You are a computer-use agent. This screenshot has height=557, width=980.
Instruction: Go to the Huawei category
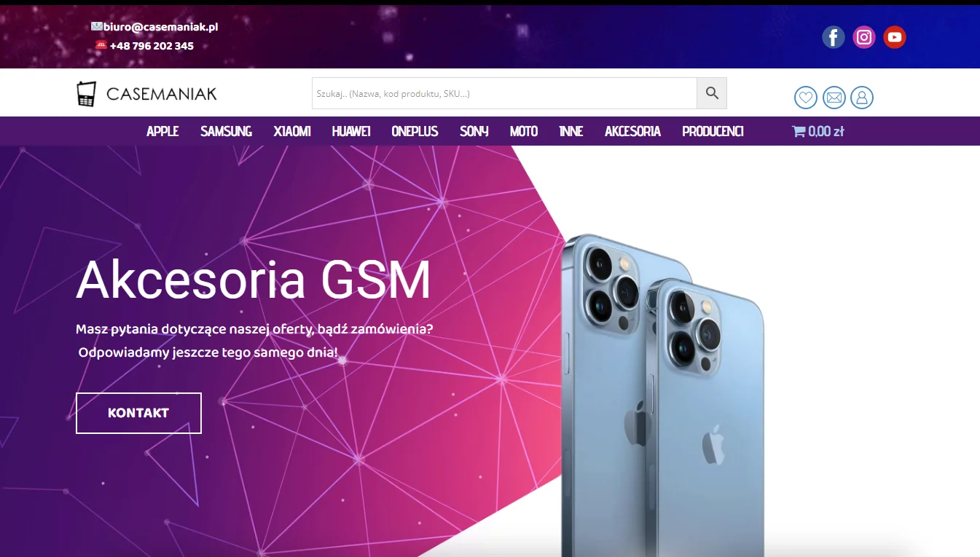pos(351,132)
